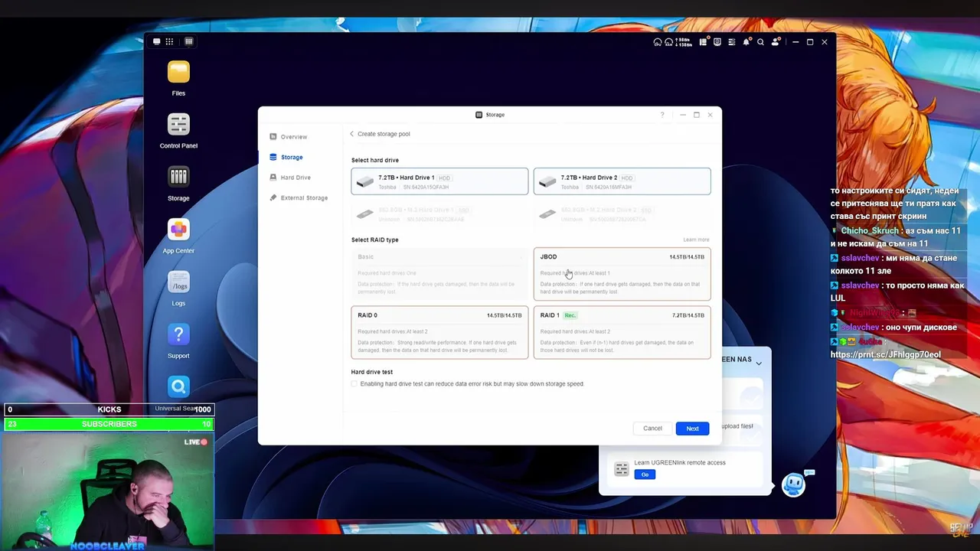Viewport: 980px width, 551px height.
Task: Collapse the UGREEN NAS guide panel chevron
Action: coord(759,363)
